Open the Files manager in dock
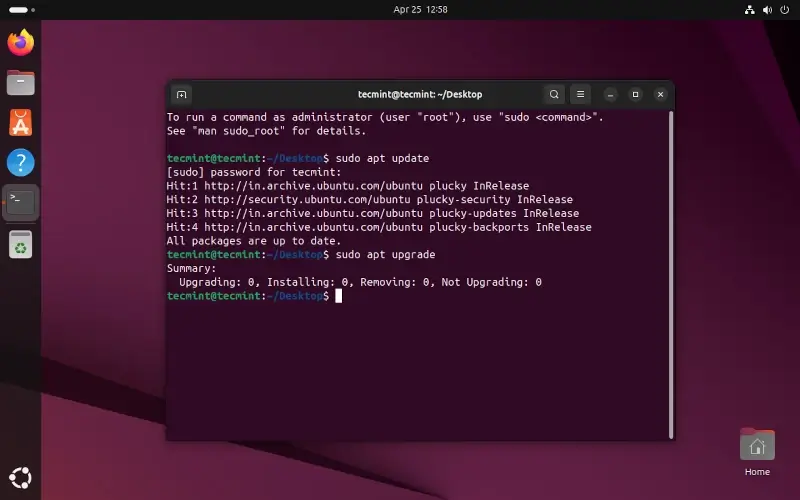800x500 pixels. [x=20, y=82]
